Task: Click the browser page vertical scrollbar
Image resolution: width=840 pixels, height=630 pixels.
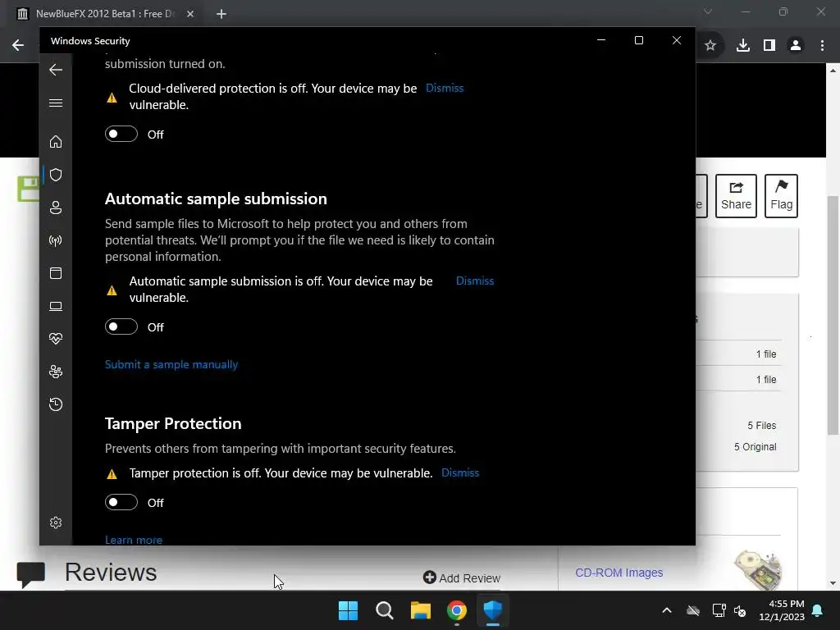Action: point(833,316)
